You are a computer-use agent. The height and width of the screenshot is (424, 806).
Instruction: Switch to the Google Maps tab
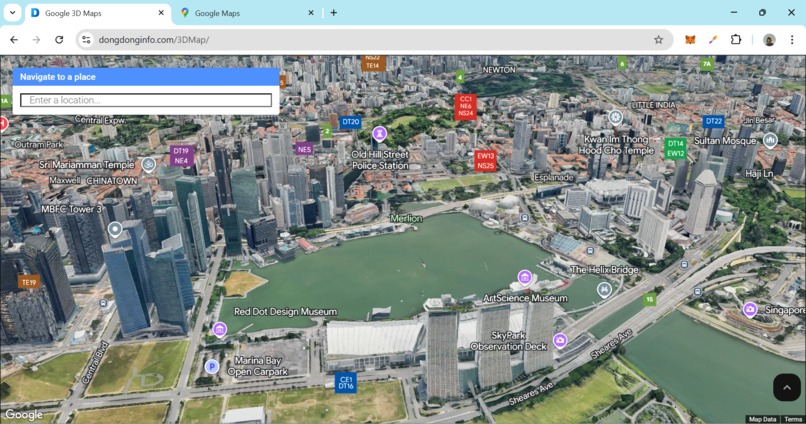217,13
